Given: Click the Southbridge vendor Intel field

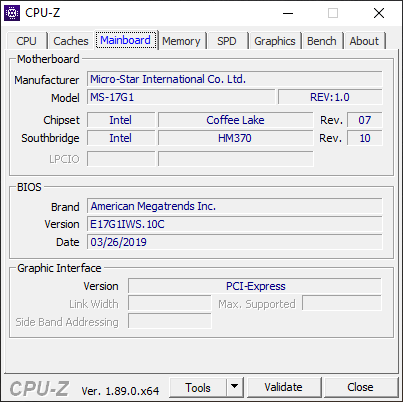Looking at the screenshot, I should (x=121, y=138).
